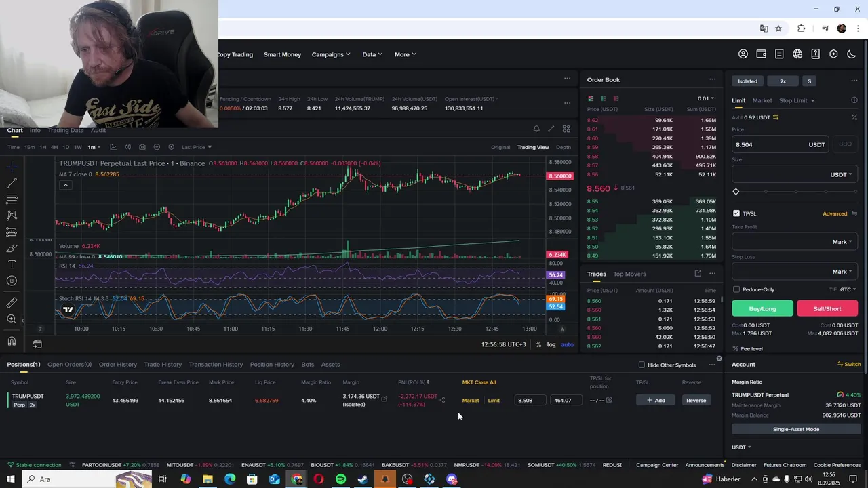The image size is (868, 488).
Task: Toggle TP/SL advanced switch arrows
Action: click(x=854, y=213)
